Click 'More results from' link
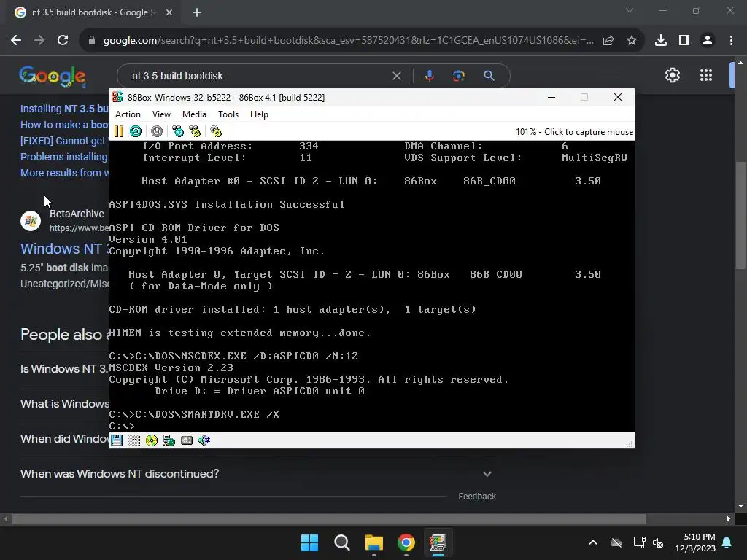This screenshot has width=747, height=560. [x=65, y=173]
